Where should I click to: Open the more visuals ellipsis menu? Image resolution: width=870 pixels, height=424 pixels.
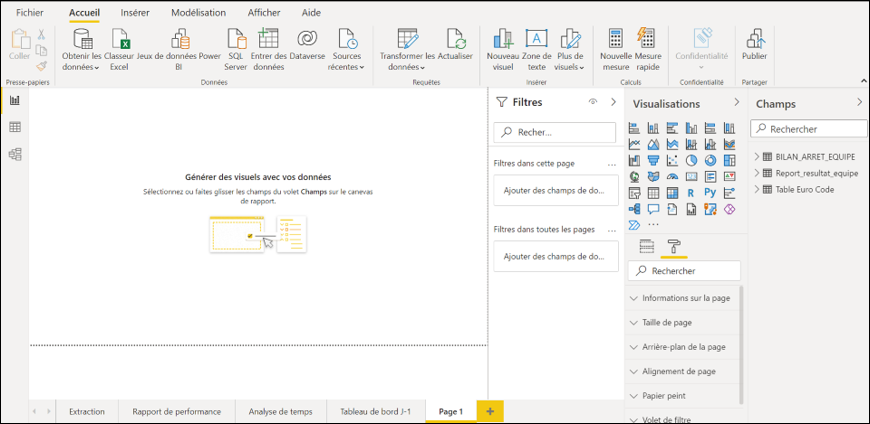[x=653, y=224]
